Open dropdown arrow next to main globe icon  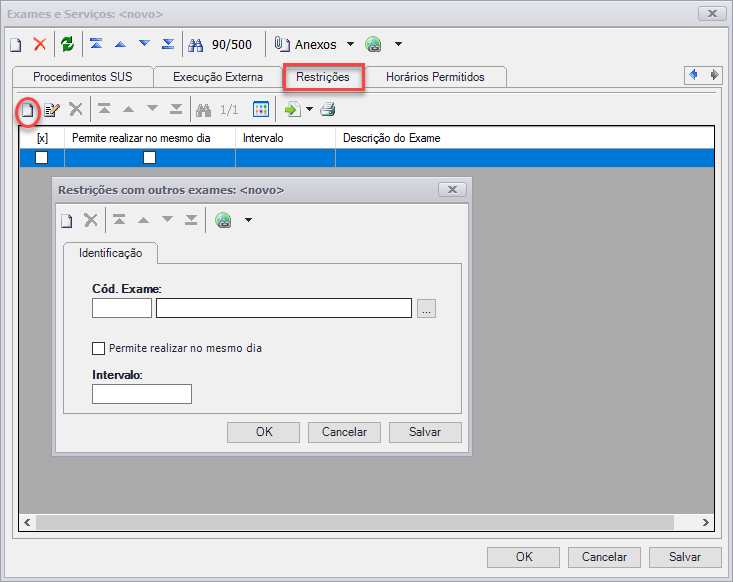(x=398, y=44)
